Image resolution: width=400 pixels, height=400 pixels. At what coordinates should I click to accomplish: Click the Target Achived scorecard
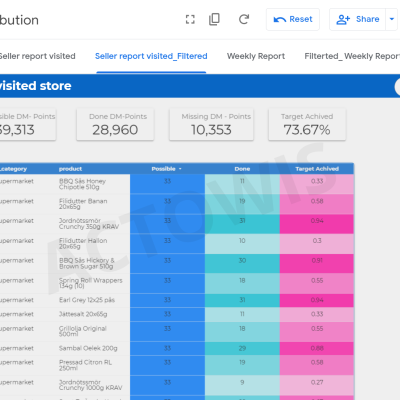307,125
